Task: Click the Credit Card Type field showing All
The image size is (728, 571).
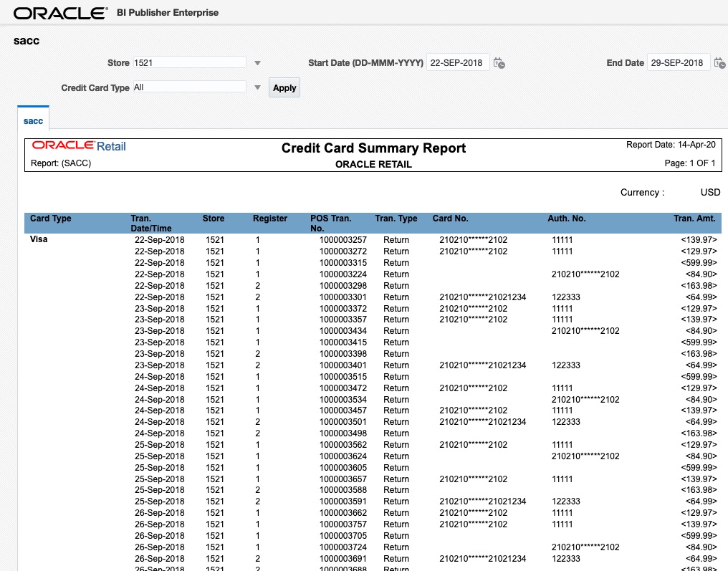Action: tap(189, 87)
